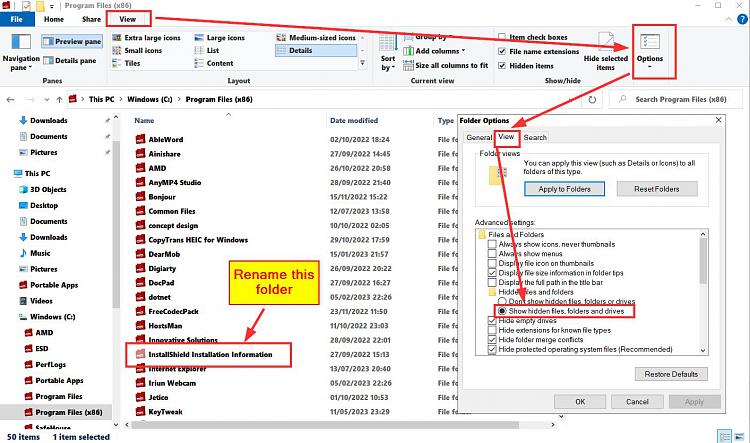Switch to Home ribbon tab

click(54, 19)
